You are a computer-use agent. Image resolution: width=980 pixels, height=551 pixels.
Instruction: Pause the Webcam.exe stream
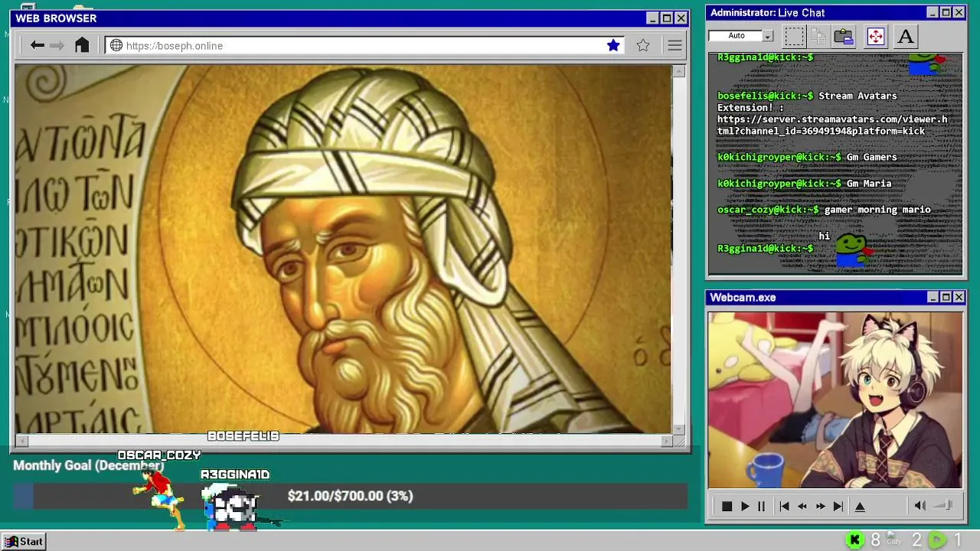761,506
